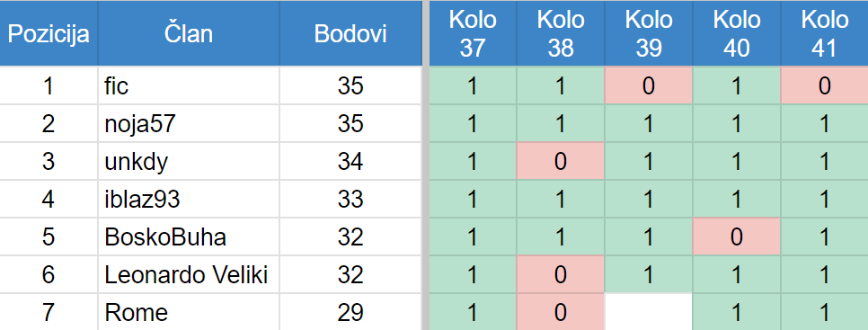Select Rome's points value 29
This screenshot has width=868, height=330.
click(350, 313)
